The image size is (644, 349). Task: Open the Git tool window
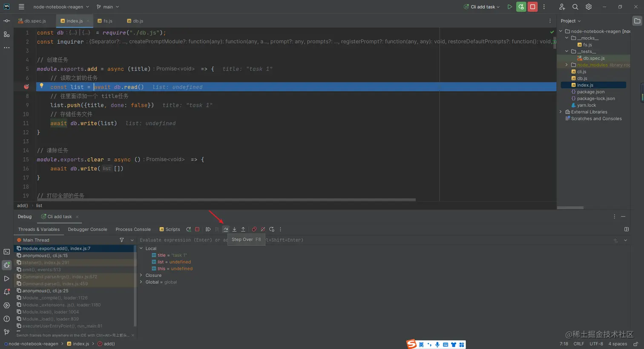tap(7, 332)
